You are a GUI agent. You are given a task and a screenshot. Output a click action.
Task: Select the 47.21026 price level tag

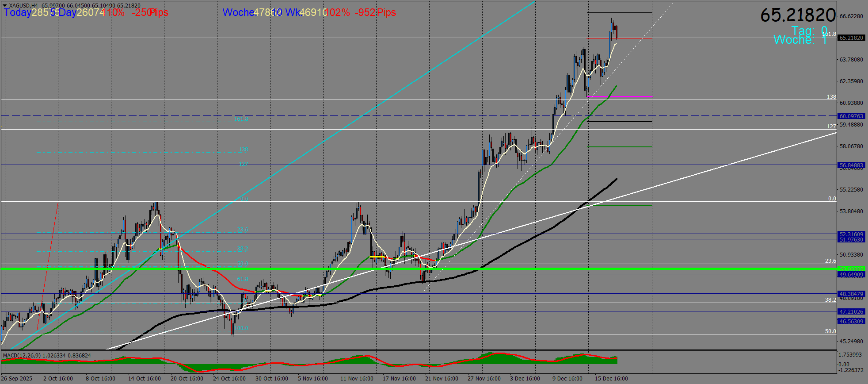(851, 312)
